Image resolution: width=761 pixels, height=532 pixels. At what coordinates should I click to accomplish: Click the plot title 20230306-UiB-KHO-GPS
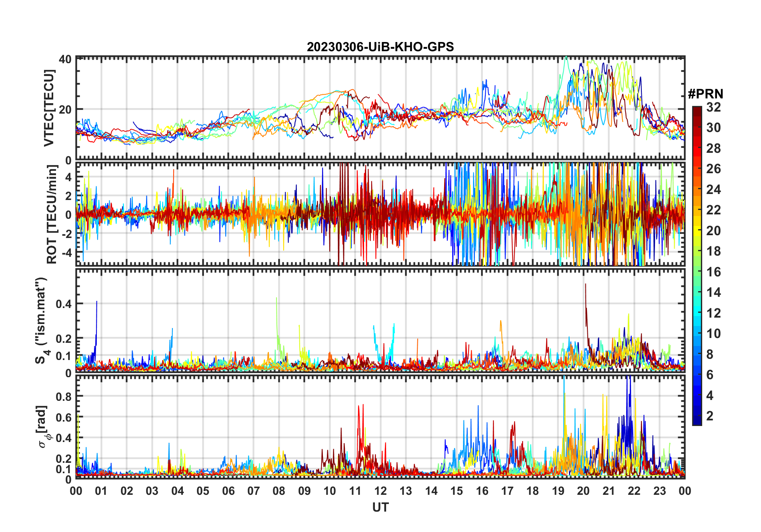380,47
